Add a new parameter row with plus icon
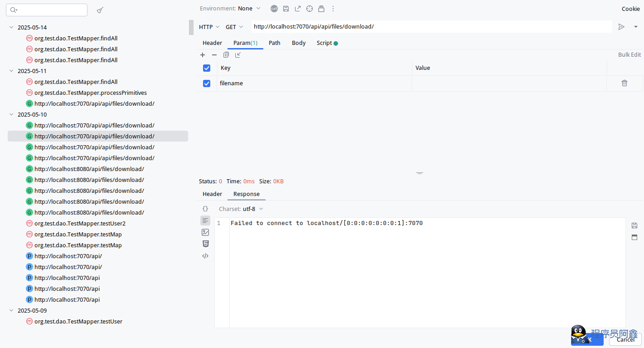644x348 pixels. point(203,55)
